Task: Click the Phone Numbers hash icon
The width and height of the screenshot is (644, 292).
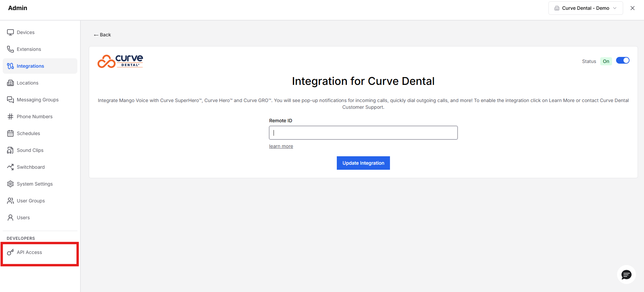Action: [x=10, y=117]
